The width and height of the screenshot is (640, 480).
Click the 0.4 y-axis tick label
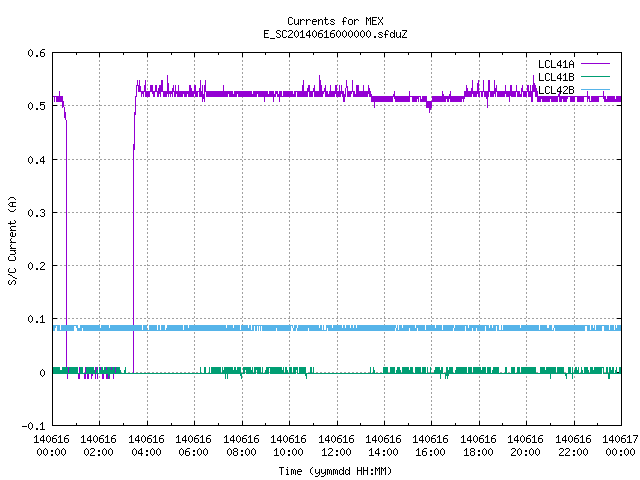click(x=36, y=160)
